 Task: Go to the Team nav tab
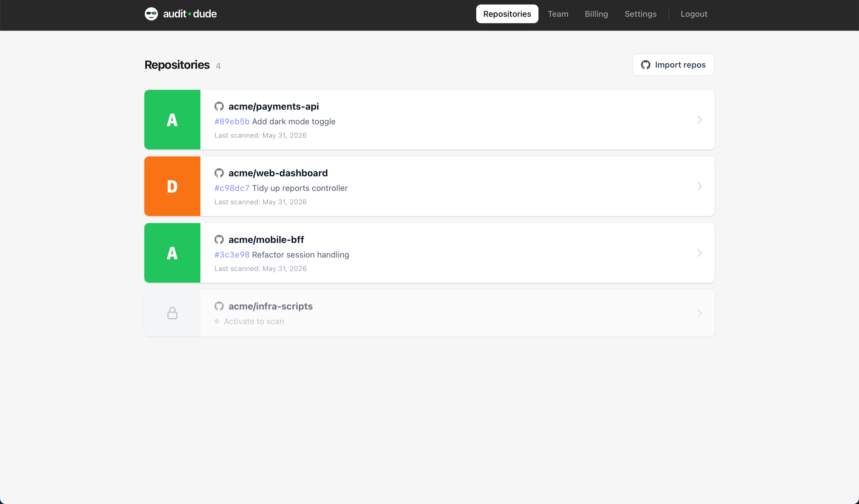pyautogui.click(x=558, y=14)
